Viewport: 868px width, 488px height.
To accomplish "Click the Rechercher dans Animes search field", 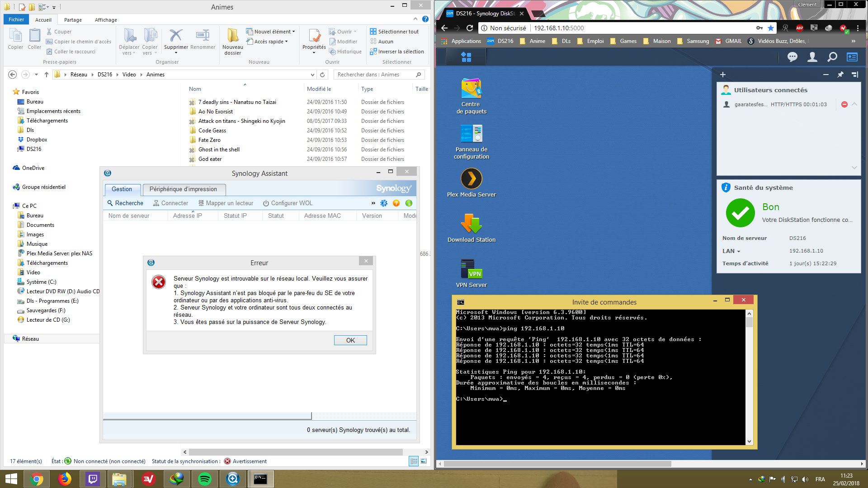I will [x=374, y=75].
